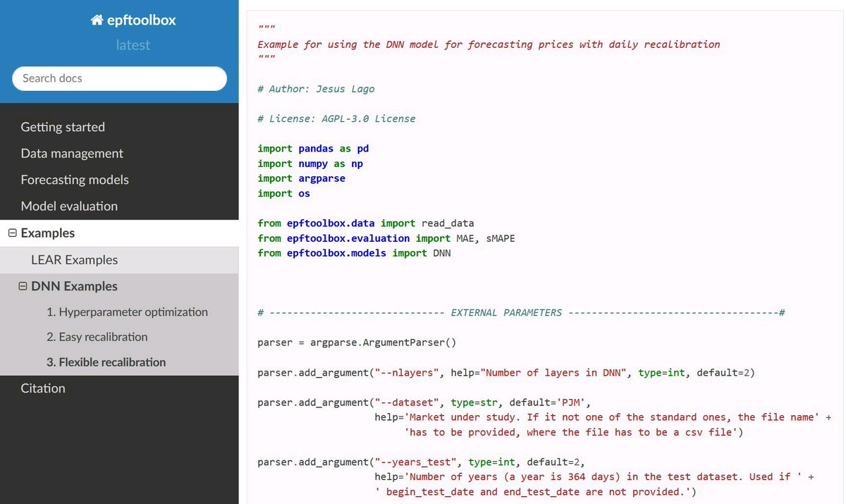Collapse the DNN Examples toggle
The image size is (846, 504).
tap(23, 286)
